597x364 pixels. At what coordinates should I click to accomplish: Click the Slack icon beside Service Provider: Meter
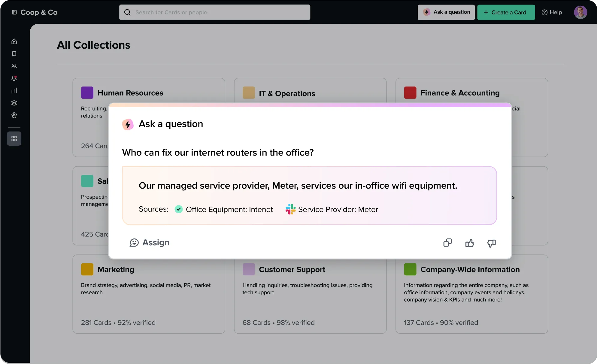point(290,209)
